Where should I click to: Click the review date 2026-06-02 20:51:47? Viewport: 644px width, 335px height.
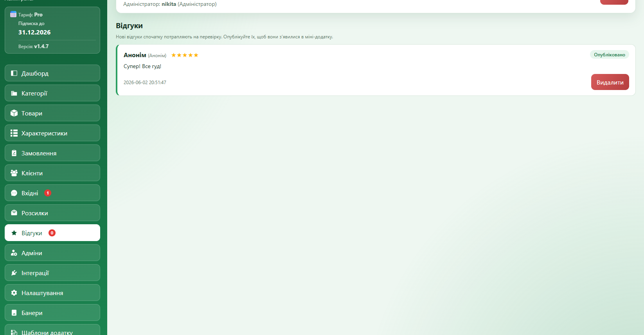[x=145, y=83]
